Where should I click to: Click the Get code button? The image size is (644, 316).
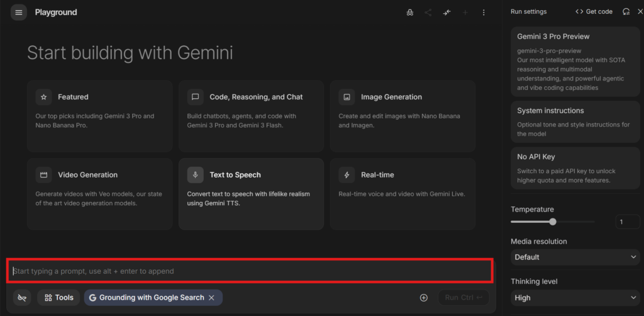point(594,11)
